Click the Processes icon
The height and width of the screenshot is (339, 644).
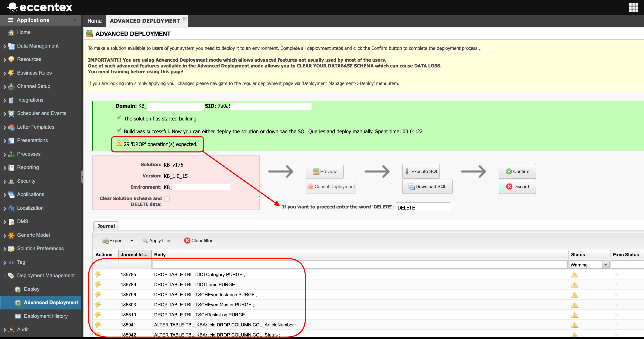(x=11, y=154)
